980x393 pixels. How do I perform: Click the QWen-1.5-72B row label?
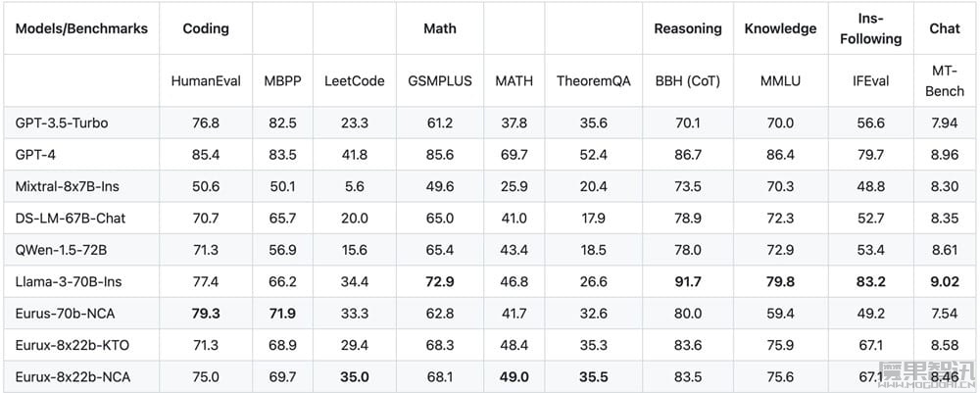tap(61, 251)
